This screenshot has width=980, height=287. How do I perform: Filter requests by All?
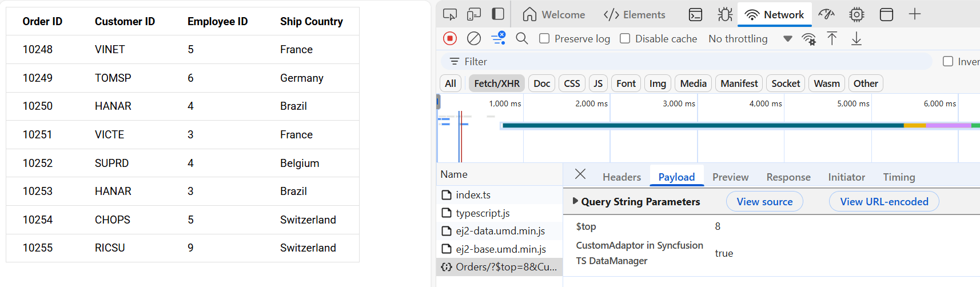click(451, 83)
